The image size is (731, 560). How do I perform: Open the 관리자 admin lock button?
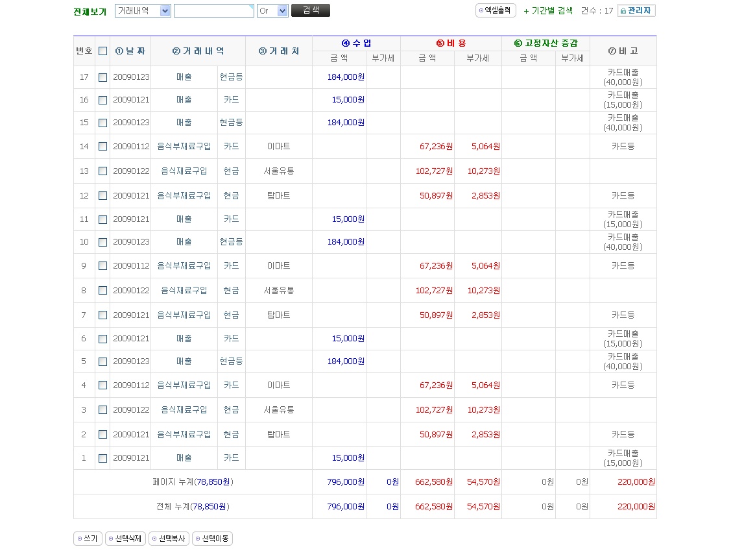click(636, 10)
